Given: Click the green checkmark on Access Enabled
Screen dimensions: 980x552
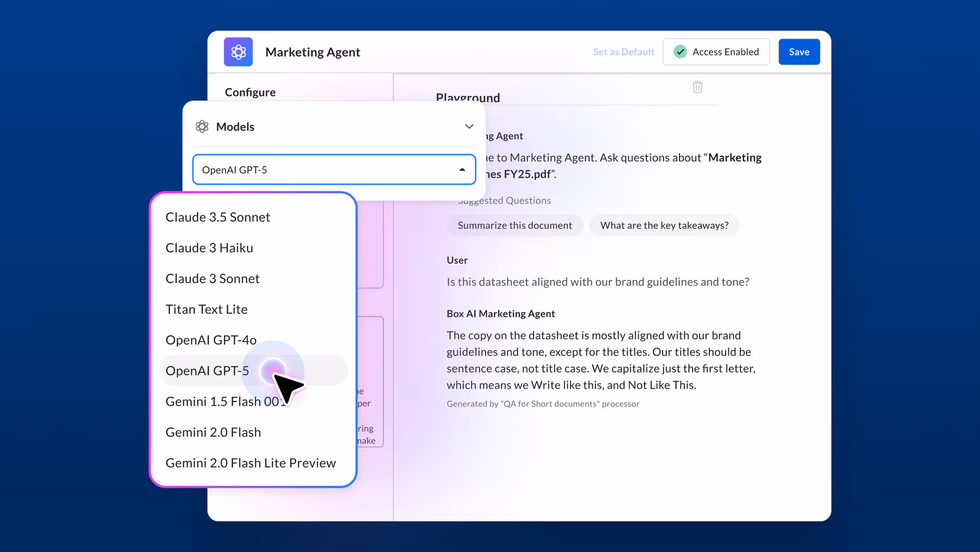Looking at the screenshot, I should 680,52.
